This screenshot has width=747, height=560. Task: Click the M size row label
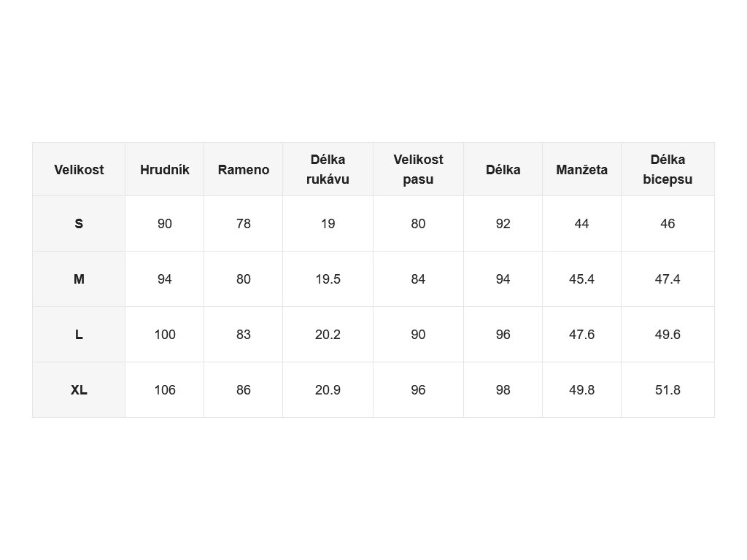[79, 279]
